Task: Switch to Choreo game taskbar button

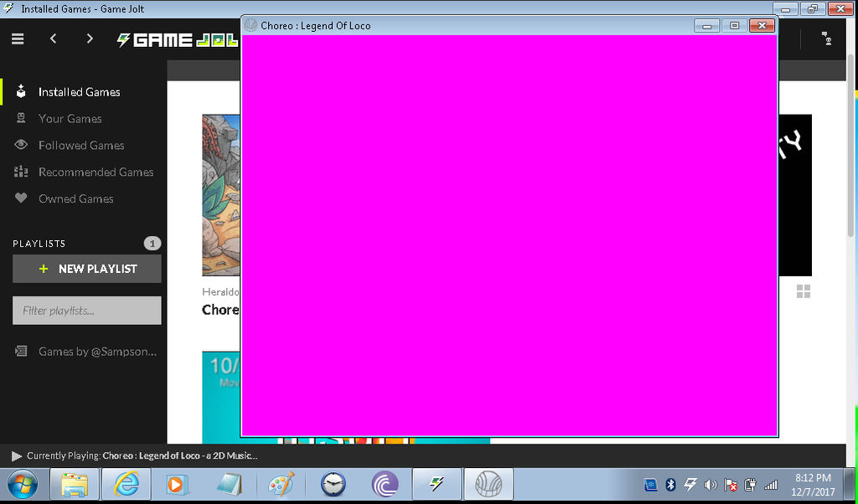Action: (x=488, y=484)
